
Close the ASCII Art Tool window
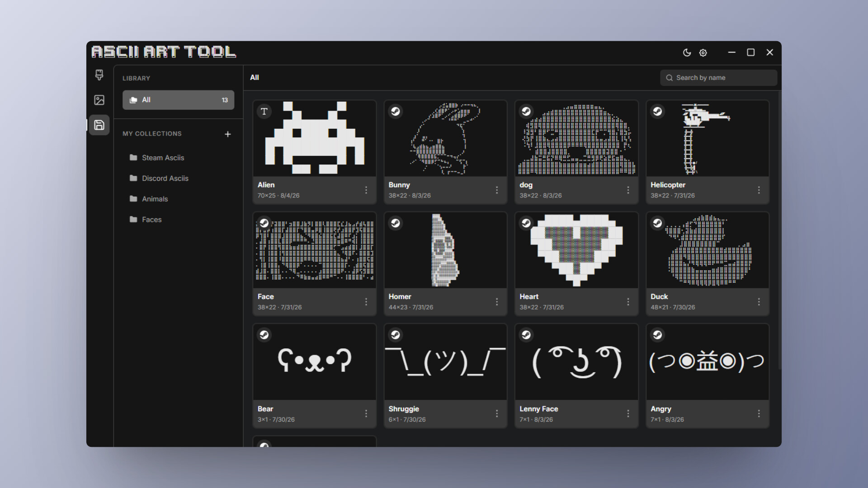click(770, 52)
